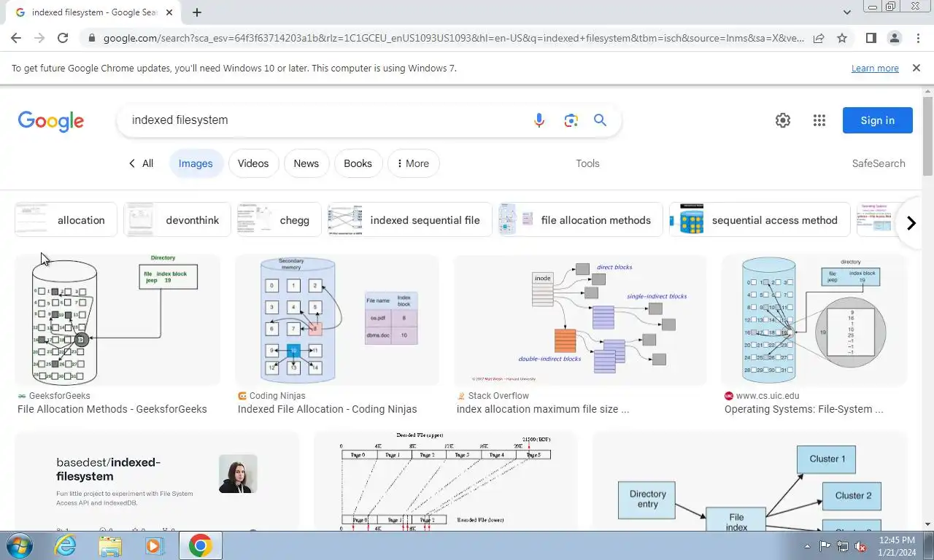Image resolution: width=934 pixels, height=560 pixels.
Task: Filter by 'sequential access method' chip
Action: tap(760, 219)
